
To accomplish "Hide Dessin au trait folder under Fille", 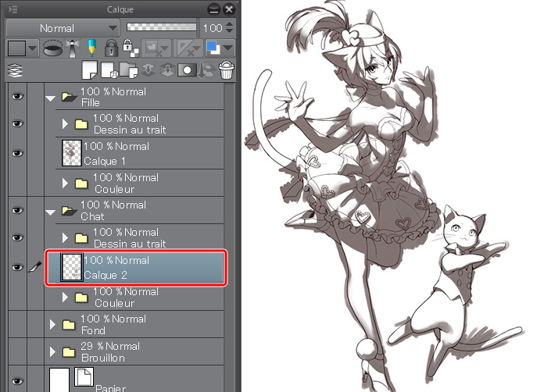I will tap(17, 123).
